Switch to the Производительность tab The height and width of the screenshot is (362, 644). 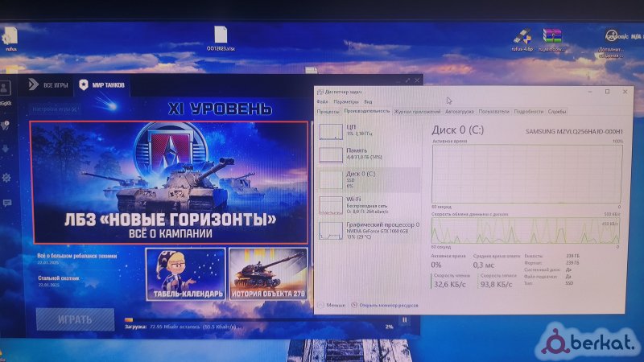(367, 111)
